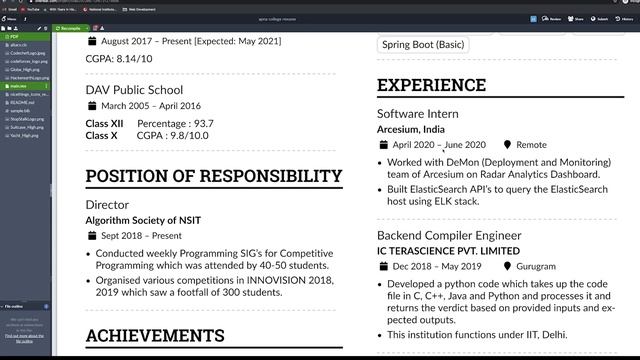This screenshot has width=640, height=360.
Task: Click 'CGPA: 8.14/10' text in PDF
Action: [x=119, y=59]
